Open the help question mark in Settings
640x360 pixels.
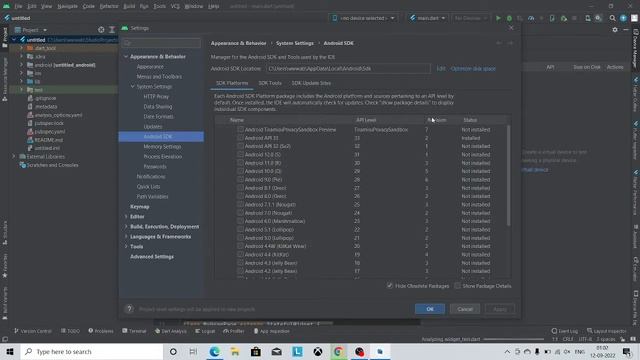(x=129, y=309)
